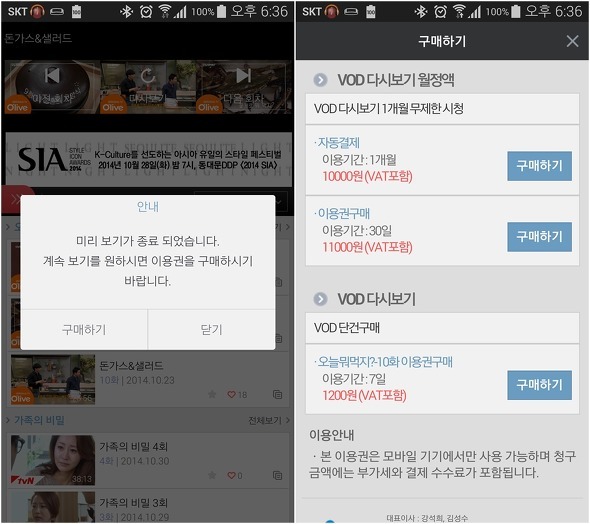Open the 돈가스&샐러드 10화 thumbnail
Screen dimensions: 590x524
point(53,380)
